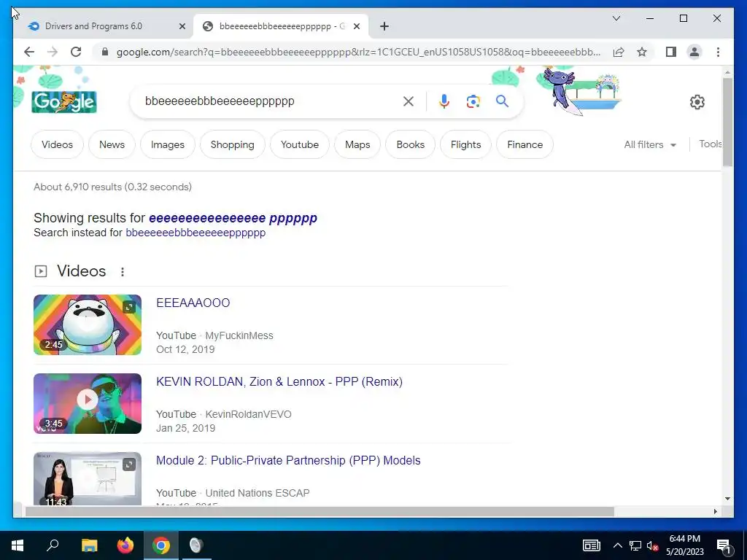Close the bbeeeeeebbbeeeeeepppppp search tab
The width and height of the screenshot is (747, 560).
[x=357, y=26]
